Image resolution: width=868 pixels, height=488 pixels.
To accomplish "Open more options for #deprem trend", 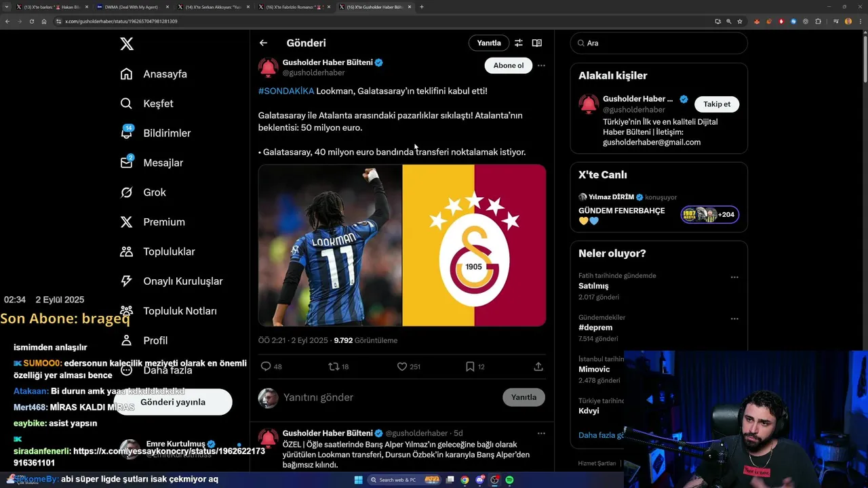I will (734, 319).
